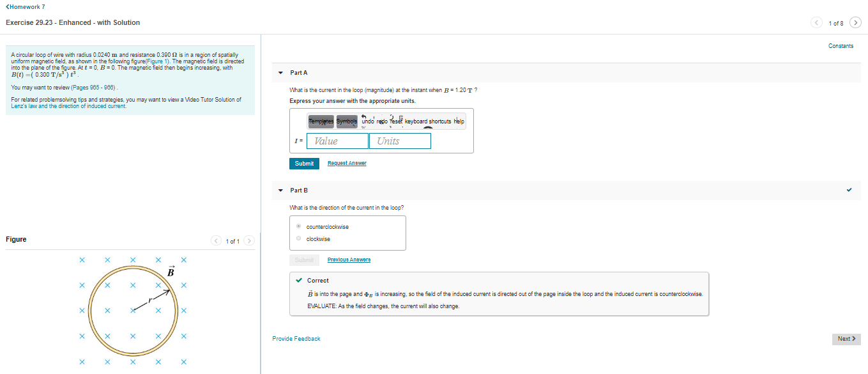Submit the Part A answer
868x374 pixels.
point(304,163)
